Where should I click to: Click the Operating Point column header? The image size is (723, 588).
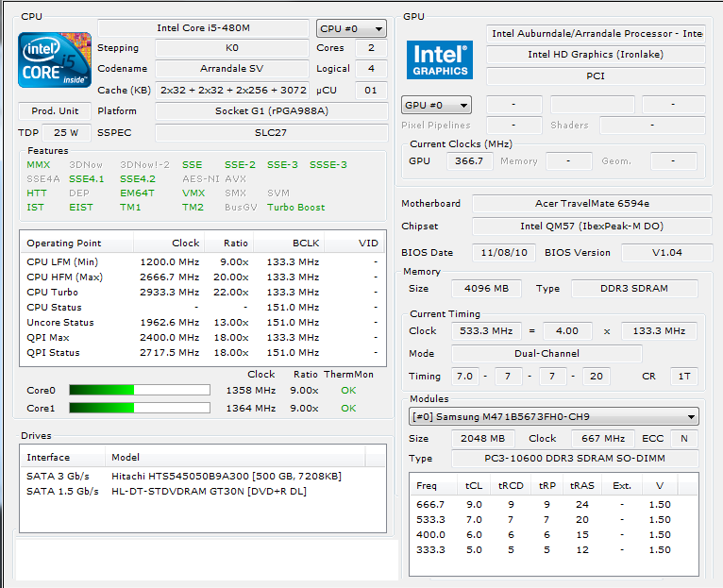click(x=77, y=244)
